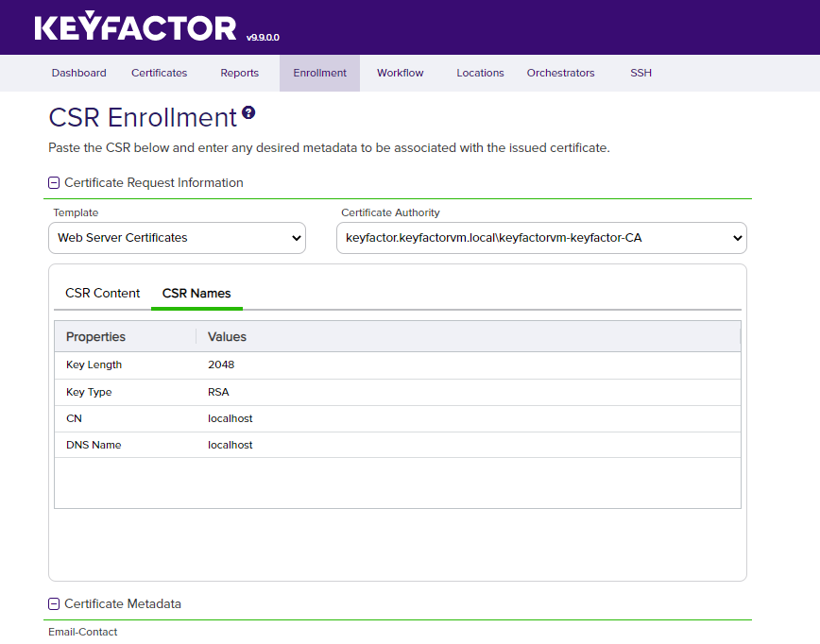Collapse the Certificate Request Information section
This screenshot has height=644, width=820.
54,183
